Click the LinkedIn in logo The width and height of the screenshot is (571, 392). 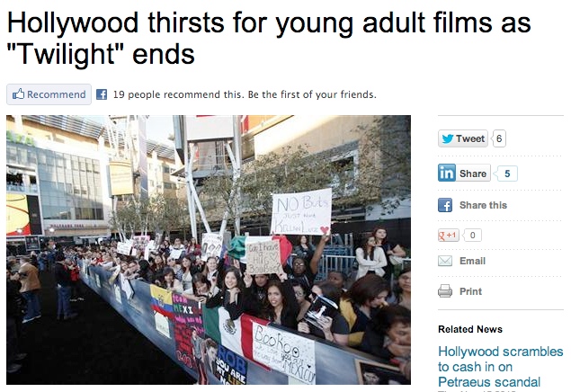[447, 173]
